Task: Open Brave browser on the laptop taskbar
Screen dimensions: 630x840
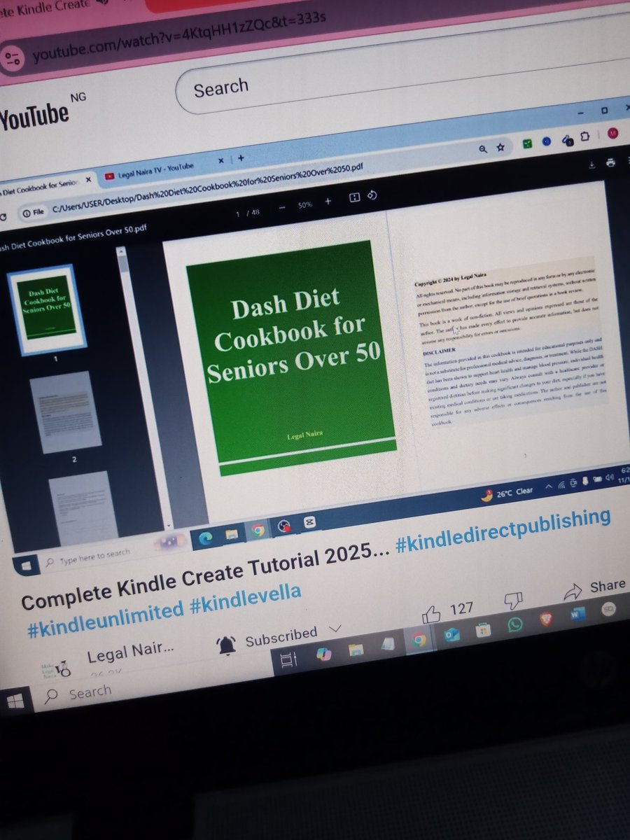Action: click(x=547, y=619)
